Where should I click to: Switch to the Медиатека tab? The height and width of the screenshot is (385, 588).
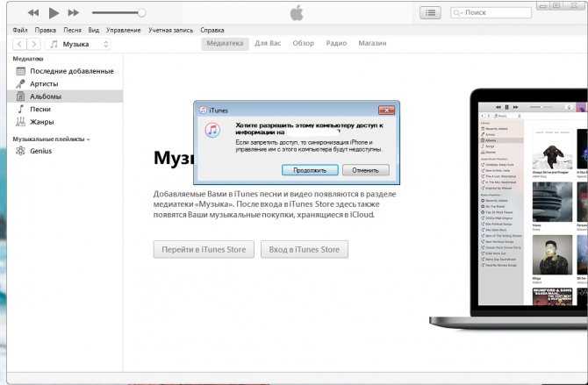pos(225,44)
